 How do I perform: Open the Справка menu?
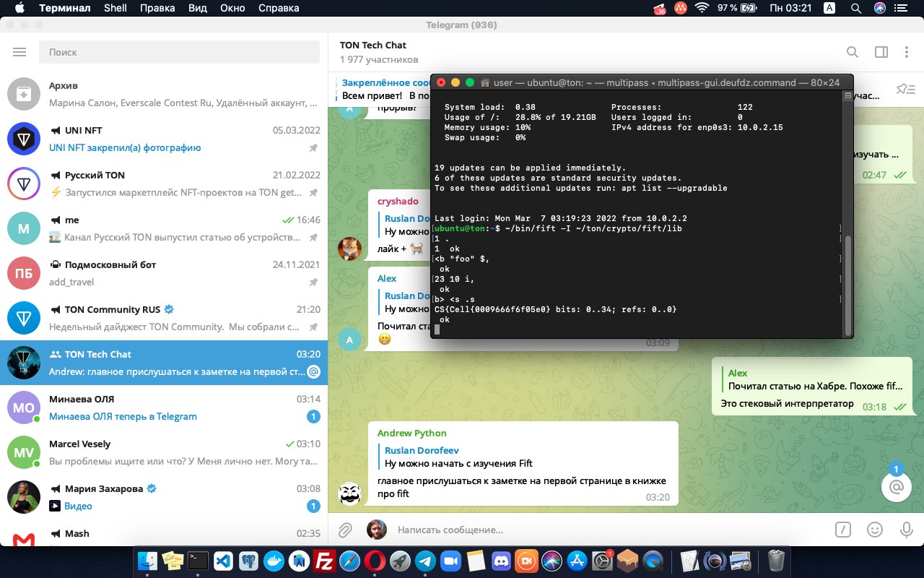pos(279,8)
